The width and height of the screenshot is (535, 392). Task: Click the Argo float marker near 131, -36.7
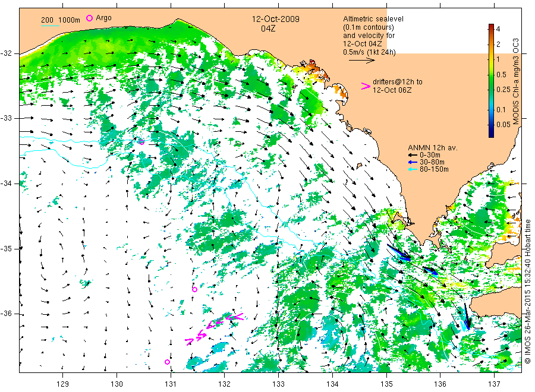(167, 362)
